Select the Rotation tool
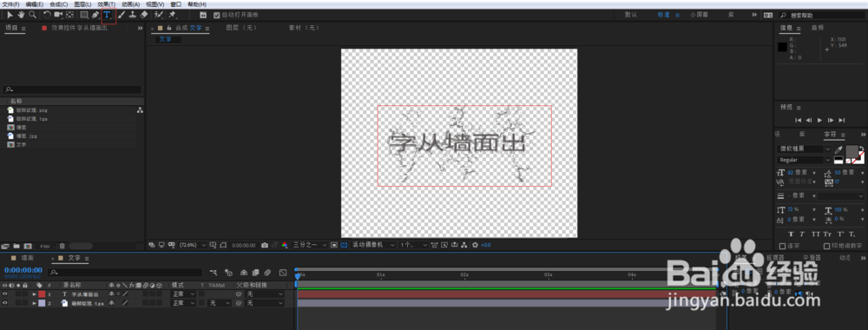868x330 pixels. click(47, 15)
